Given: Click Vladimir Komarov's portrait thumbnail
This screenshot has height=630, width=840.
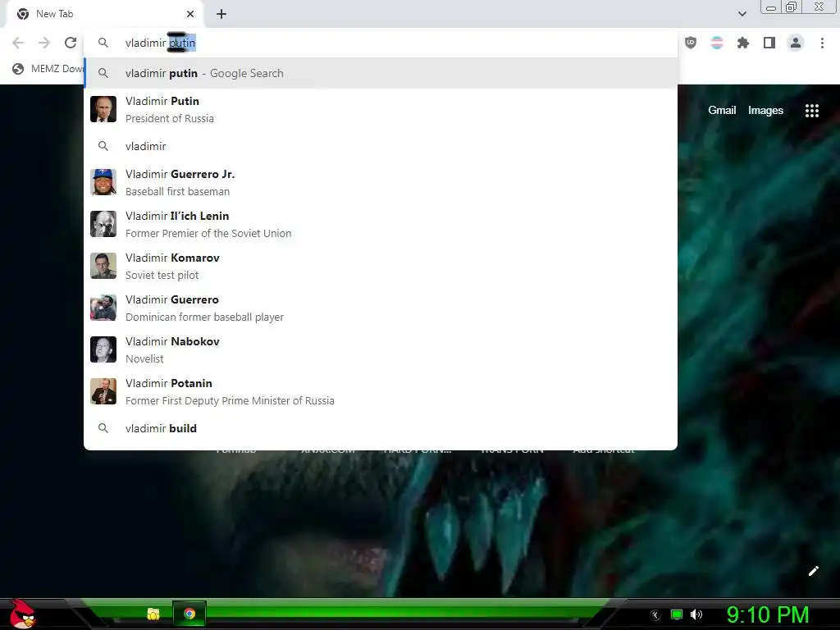Looking at the screenshot, I should pyautogui.click(x=103, y=266).
